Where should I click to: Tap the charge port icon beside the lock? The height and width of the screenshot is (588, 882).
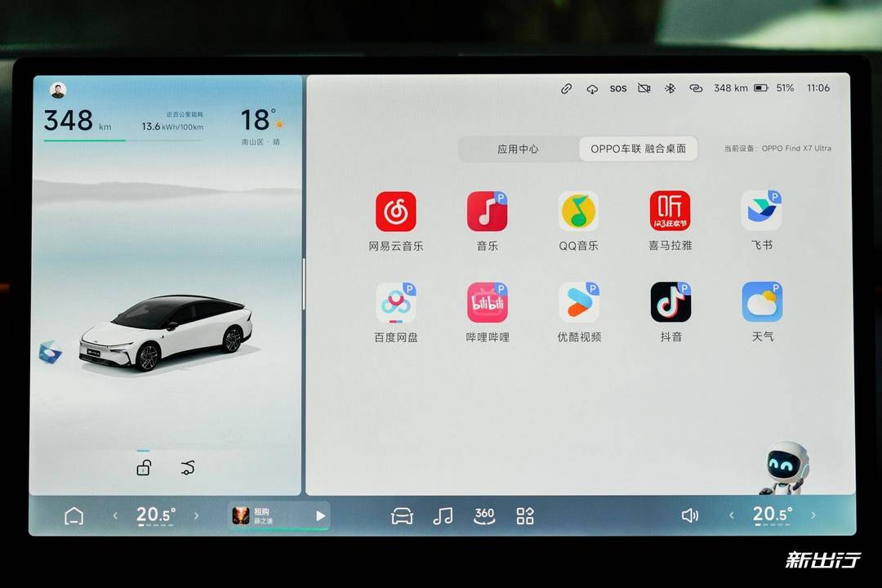click(188, 468)
